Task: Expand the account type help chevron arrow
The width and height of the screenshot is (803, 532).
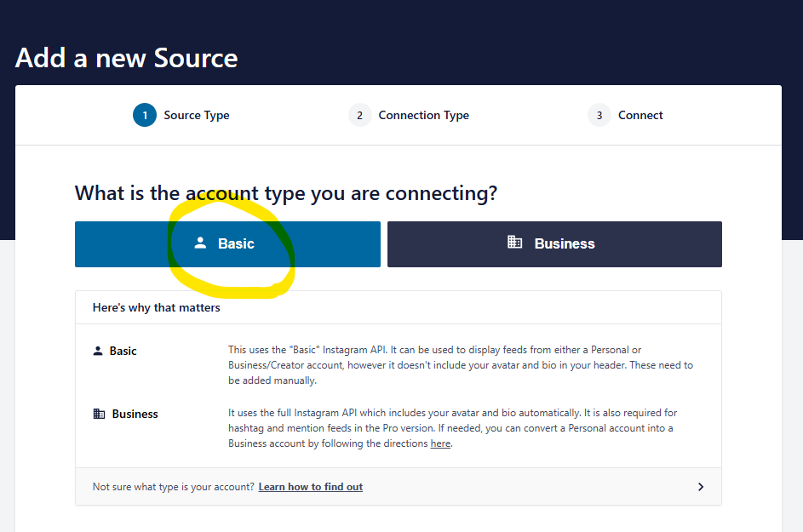Action: point(701,487)
